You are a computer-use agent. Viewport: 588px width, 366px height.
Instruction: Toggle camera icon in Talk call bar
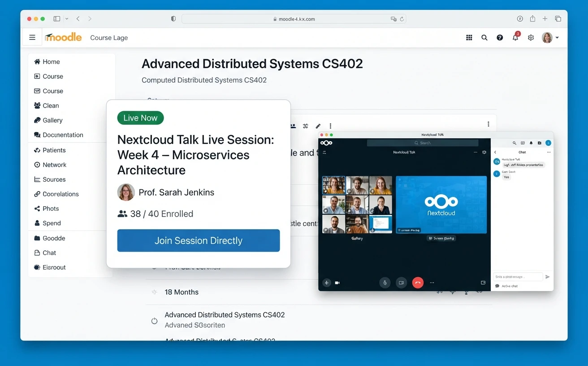[x=337, y=283]
